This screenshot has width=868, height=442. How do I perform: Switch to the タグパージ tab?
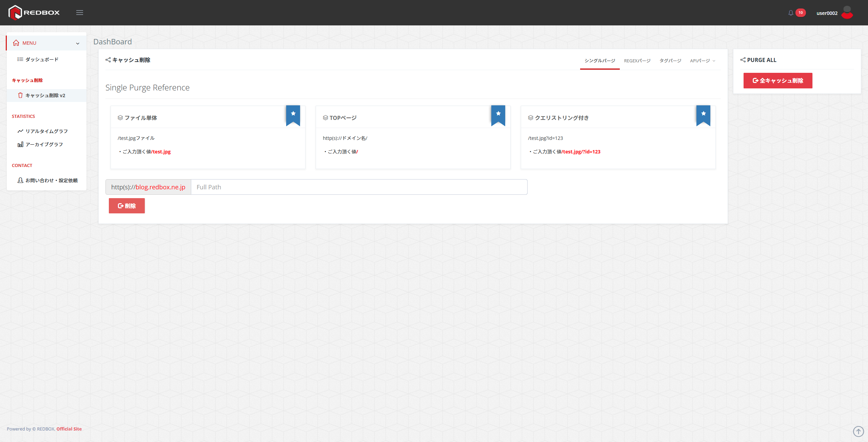pyautogui.click(x=670, y=61)
